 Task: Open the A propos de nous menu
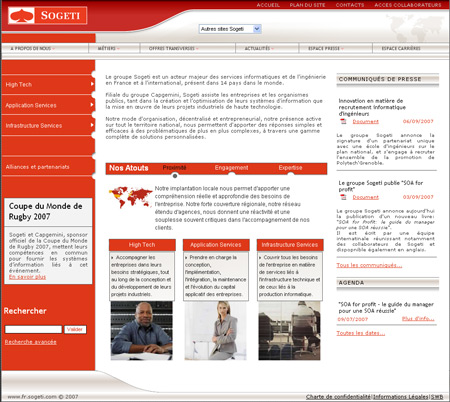click(x=32, y=48)
